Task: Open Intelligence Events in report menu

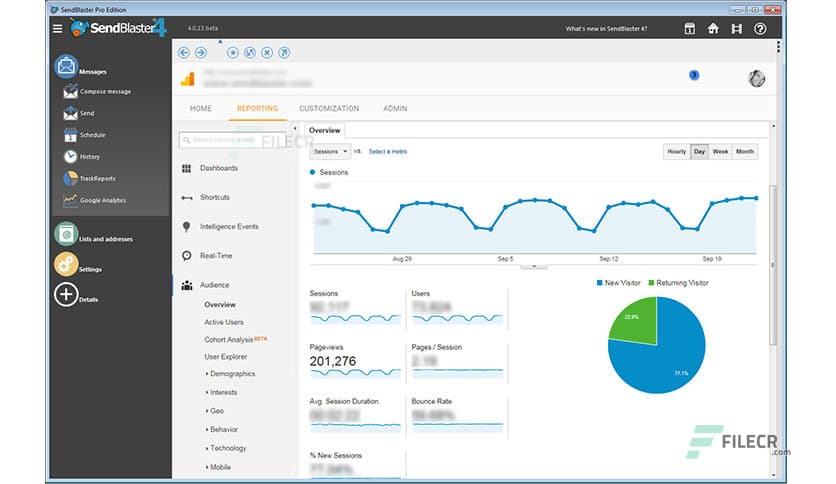Action: pos(220,227)
